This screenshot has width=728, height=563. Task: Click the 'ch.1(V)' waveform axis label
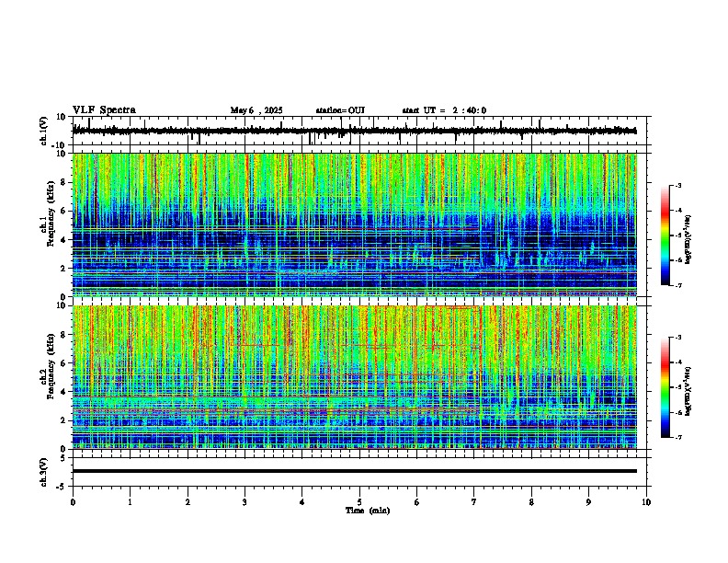click(x=44, y=131)
